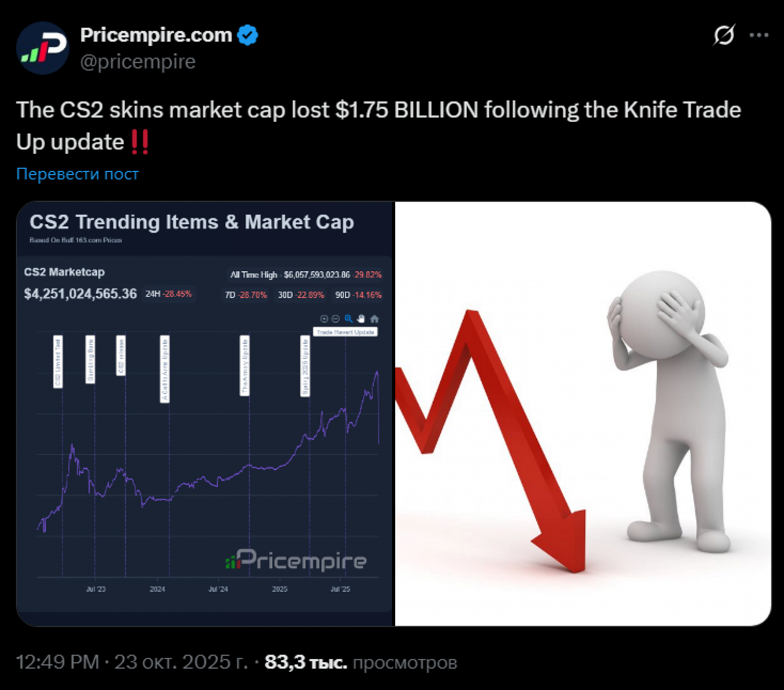Select the magnifier selection zoom tool
784x690 pixels.
[x=348, y=318]
